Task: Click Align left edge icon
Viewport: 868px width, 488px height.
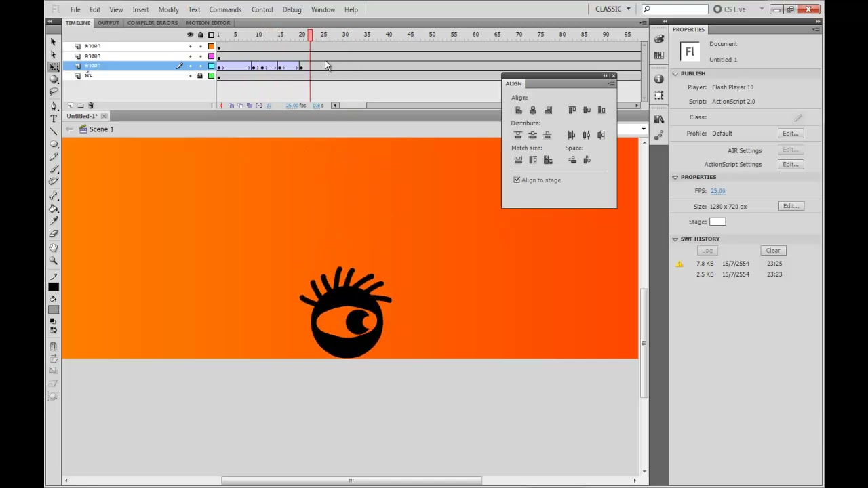Action: [x=518, y=110]
